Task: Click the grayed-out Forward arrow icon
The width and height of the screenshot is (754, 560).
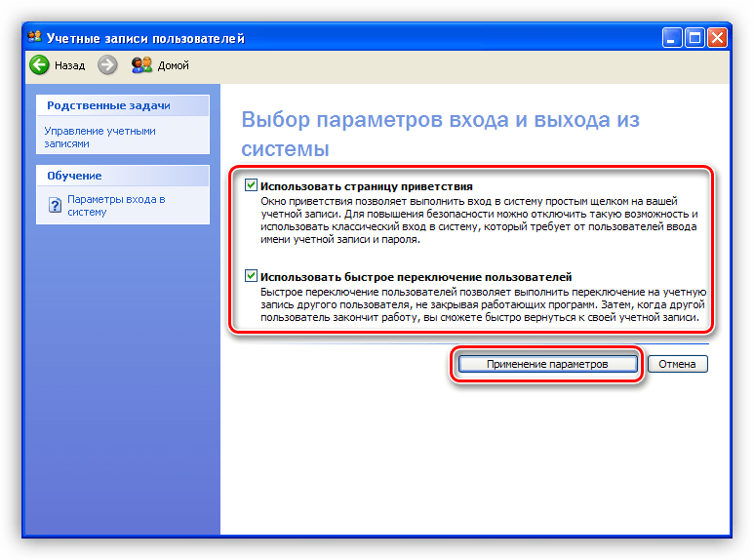Action: pos(107,65)
